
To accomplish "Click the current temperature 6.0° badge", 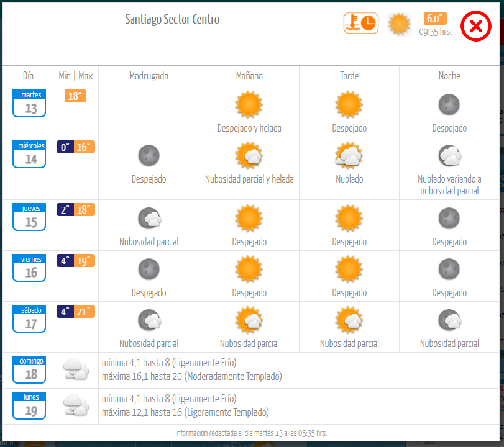I will click(435, 18).
